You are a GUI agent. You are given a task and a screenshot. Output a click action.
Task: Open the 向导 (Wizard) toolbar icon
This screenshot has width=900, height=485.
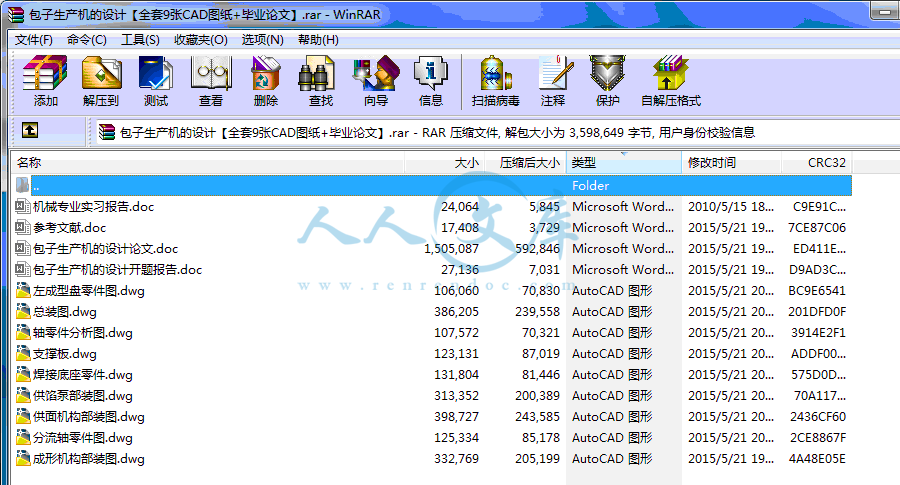coord(376,73)
